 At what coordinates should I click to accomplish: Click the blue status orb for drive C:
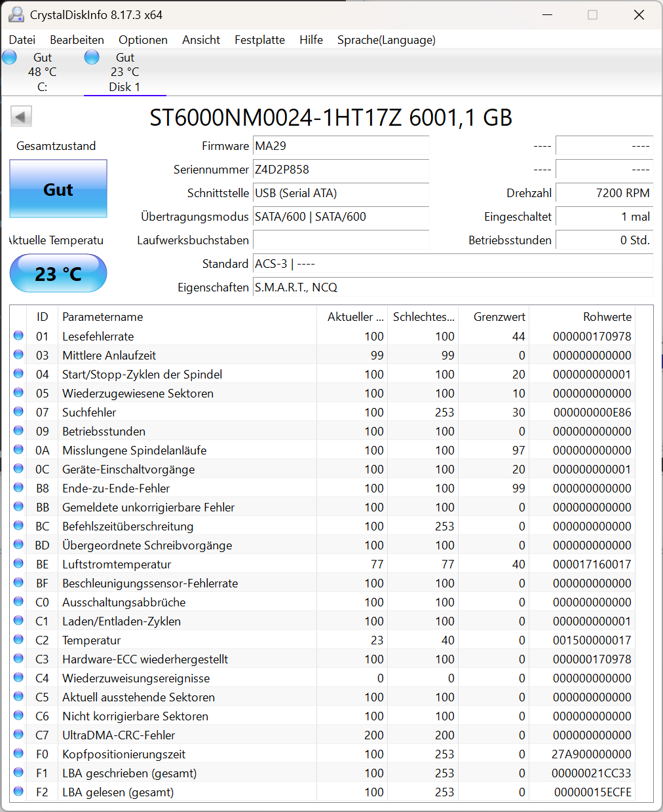point(9,58)
